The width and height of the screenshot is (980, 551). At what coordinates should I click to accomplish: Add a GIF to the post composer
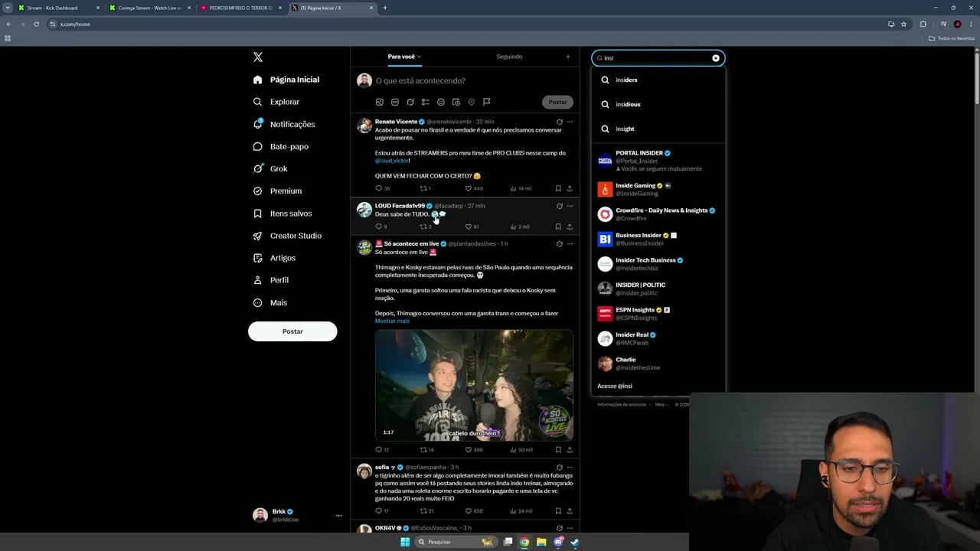(x=395, y=102)
